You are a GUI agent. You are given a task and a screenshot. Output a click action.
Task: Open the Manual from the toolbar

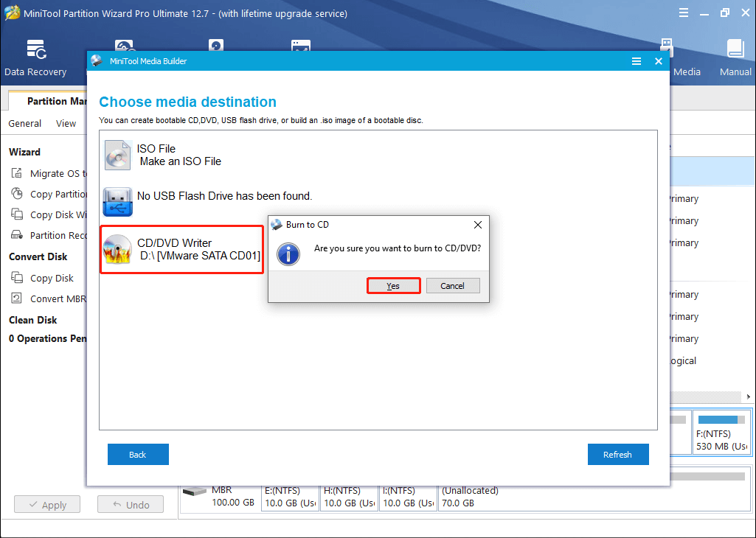click(735, 57)
